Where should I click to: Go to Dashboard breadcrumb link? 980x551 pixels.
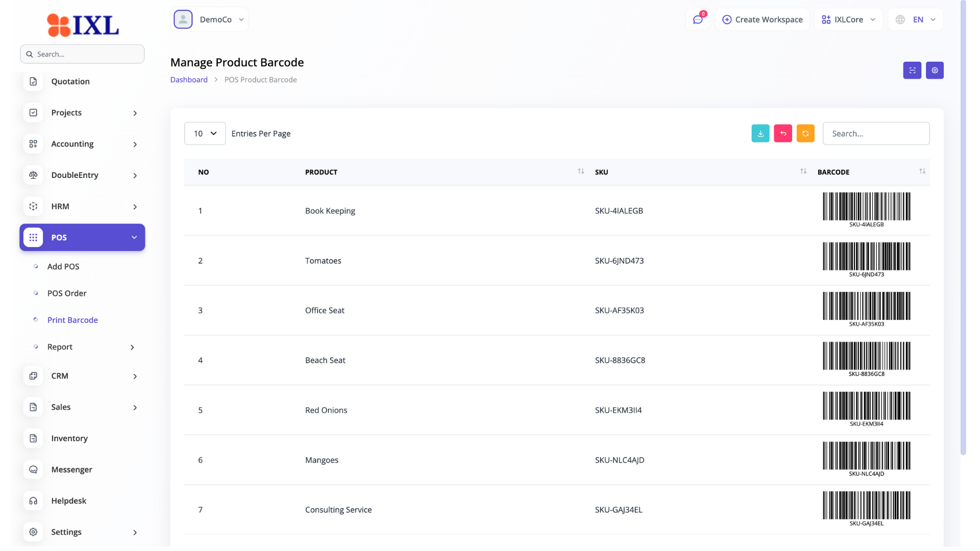tap(189, 80)
